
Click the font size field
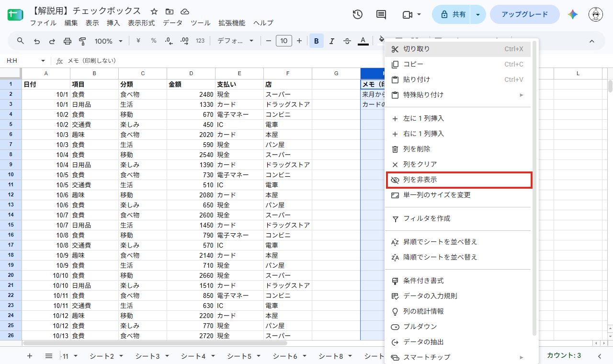pos(284,41)
